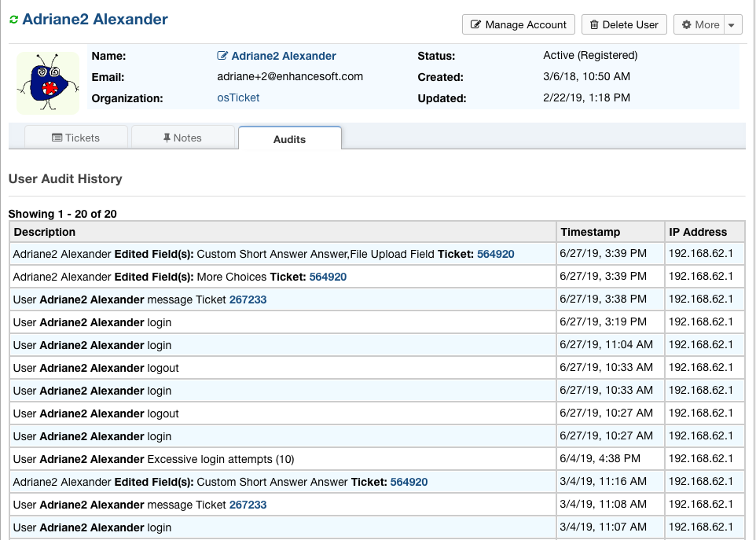Sort by the IP Address column header
756x540 pixels.
pos(699,231)
